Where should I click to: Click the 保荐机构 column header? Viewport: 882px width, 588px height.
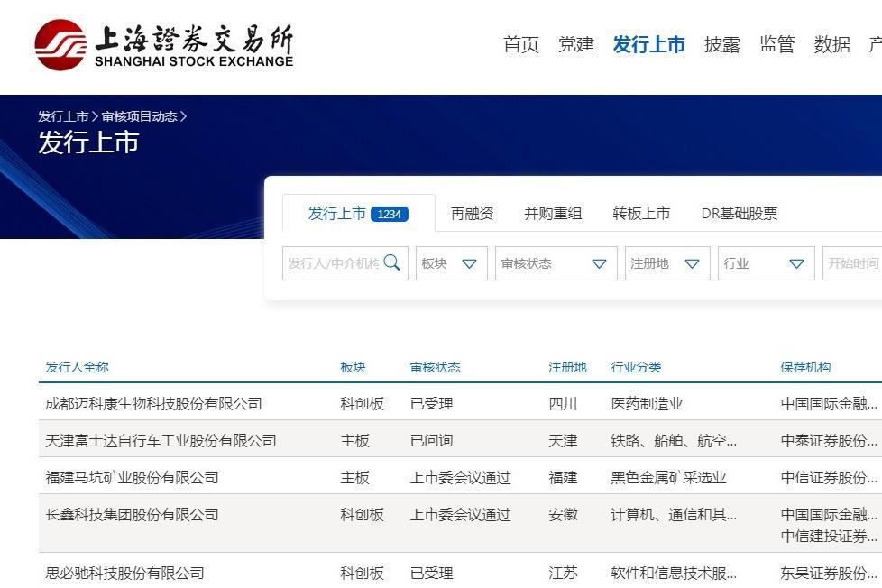pyautogui.click(x=805, y=367)
